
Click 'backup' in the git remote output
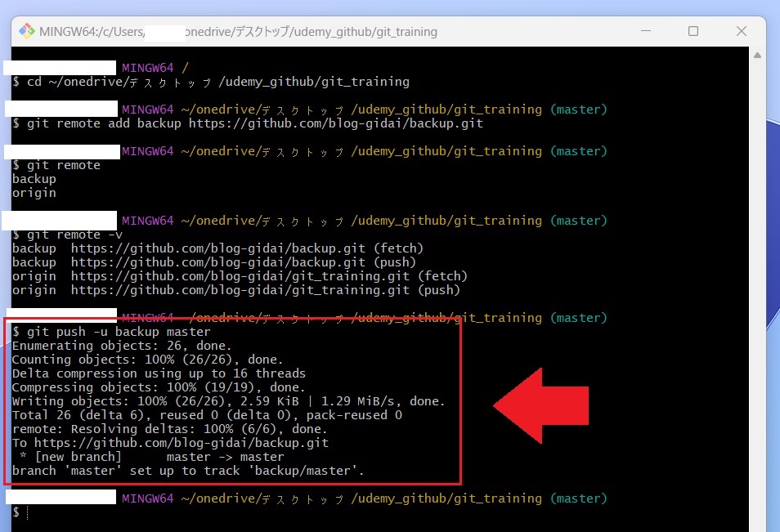pos(34,179)
